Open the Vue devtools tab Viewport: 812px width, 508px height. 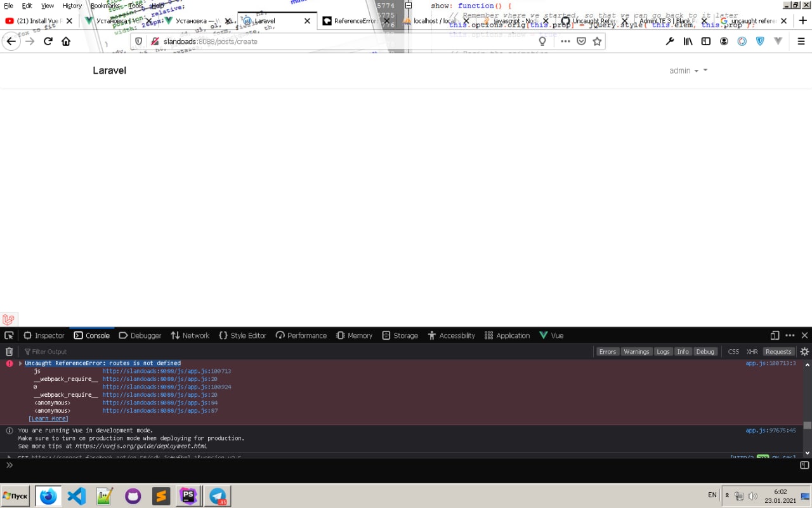point(551,335)
